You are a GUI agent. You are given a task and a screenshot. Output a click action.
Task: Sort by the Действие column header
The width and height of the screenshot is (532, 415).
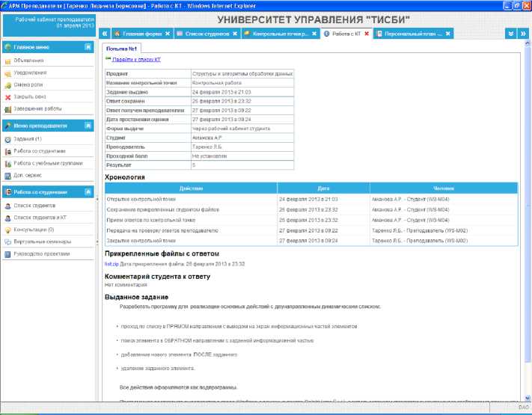click(191, 188)
